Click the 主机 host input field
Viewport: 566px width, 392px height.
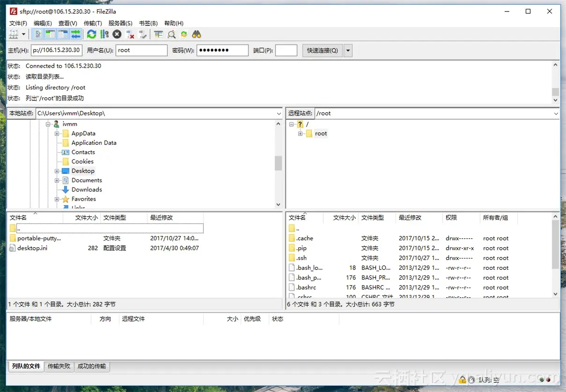pos(57,50)
